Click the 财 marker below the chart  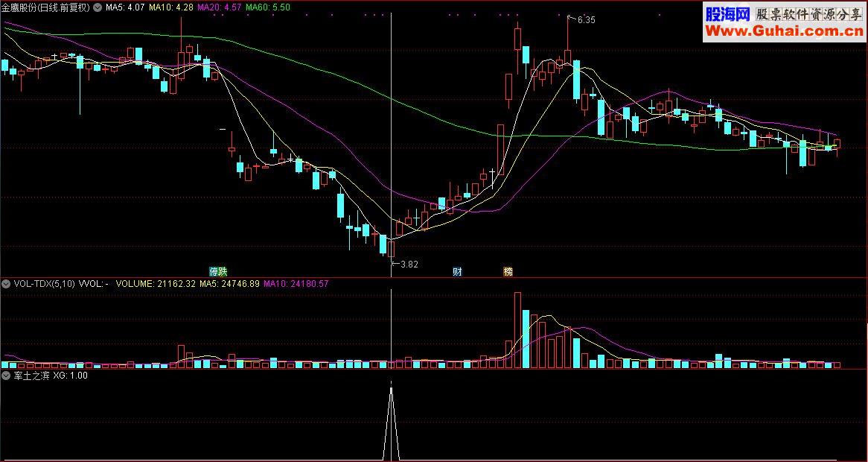click(x=457, y=272)
